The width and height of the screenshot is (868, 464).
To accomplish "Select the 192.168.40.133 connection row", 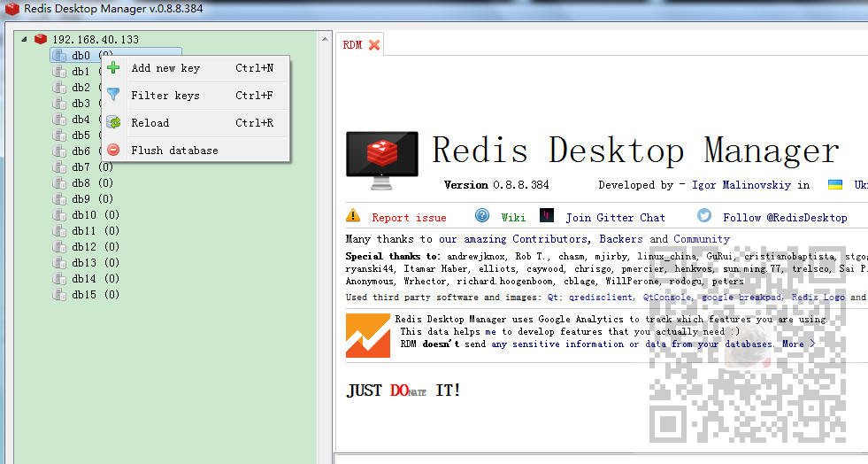I will coord(87,39).
